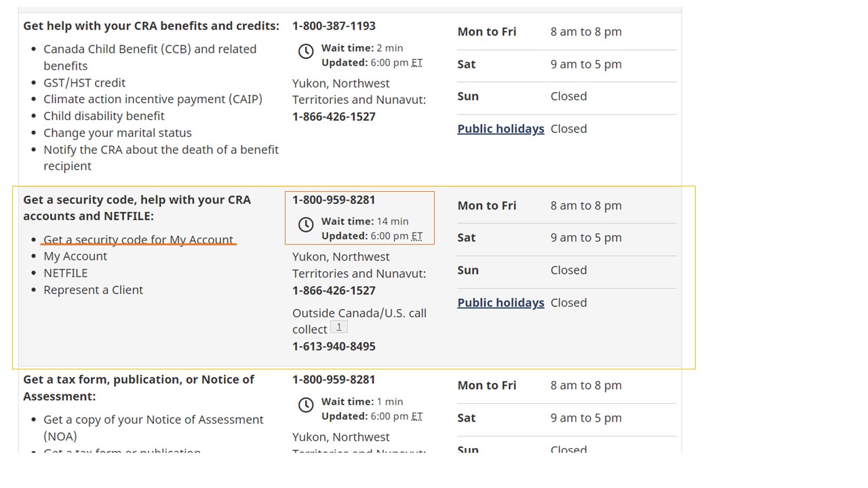This screenshot has width=868, height=488.
Task: Click the ET abbreviation in benefits wait time
Action: 416,62
